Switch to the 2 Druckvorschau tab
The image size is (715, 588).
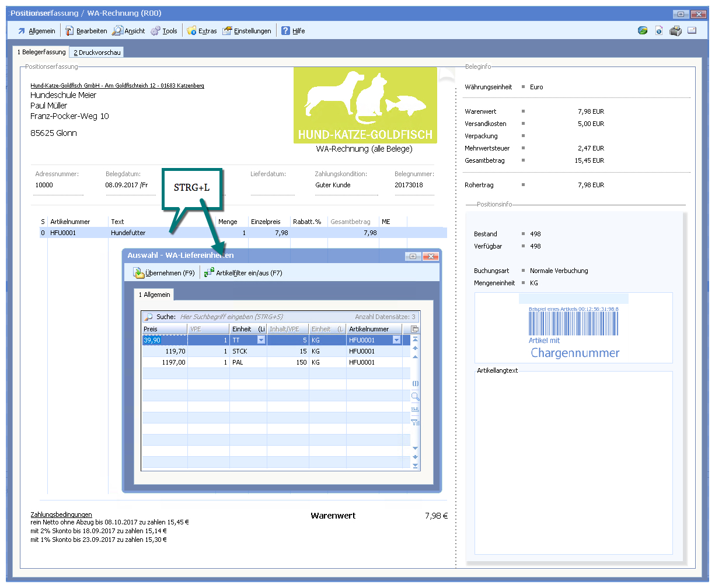coord(97,52)
